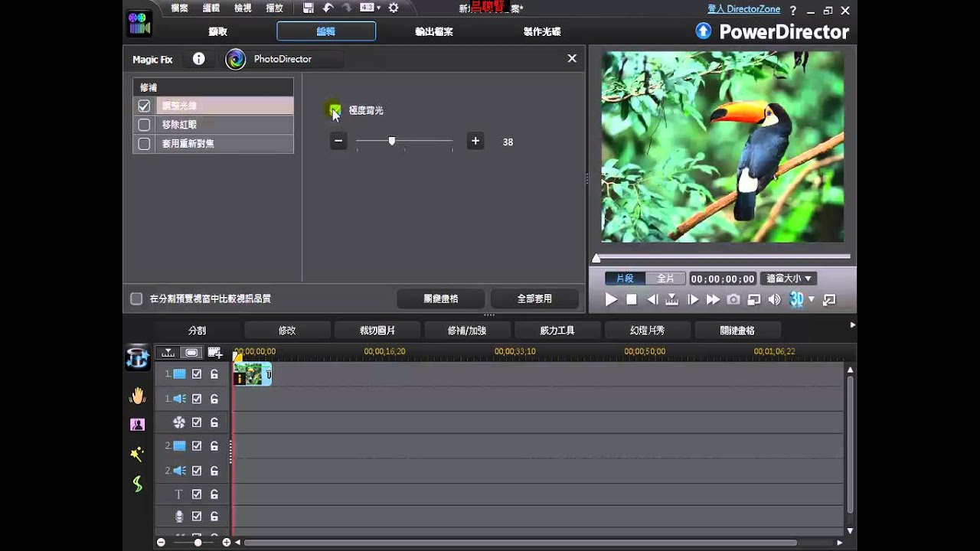This screenshot has height=551, width=980.
Task: Open the 播放 menu
Action: tap(274, 8)
